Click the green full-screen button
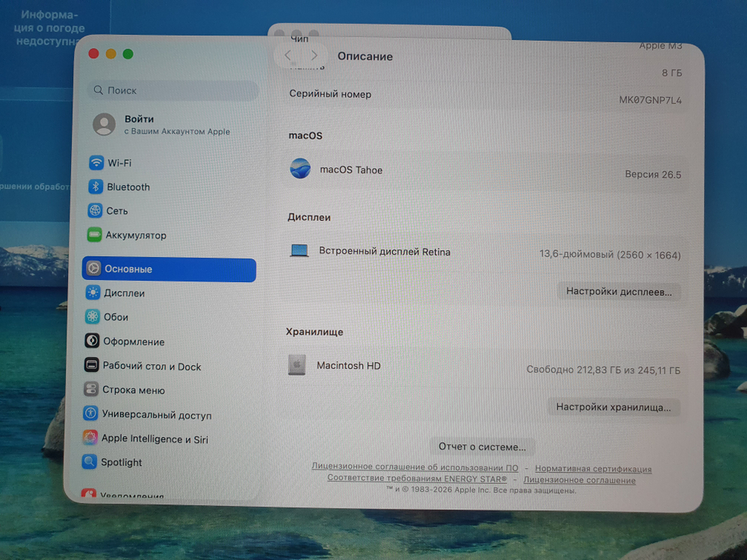The image size is (747, 560). pyautogui.click(x=128, y=54)
